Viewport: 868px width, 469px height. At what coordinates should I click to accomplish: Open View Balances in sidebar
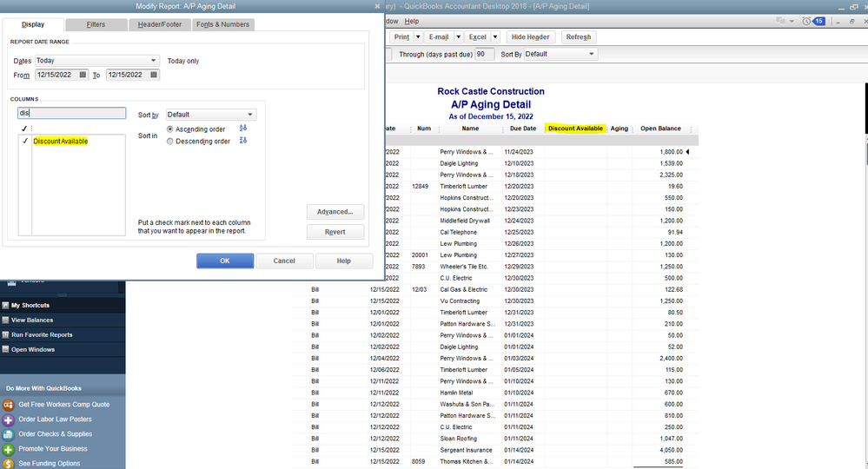pyautogui.click(x=32, y=320)
